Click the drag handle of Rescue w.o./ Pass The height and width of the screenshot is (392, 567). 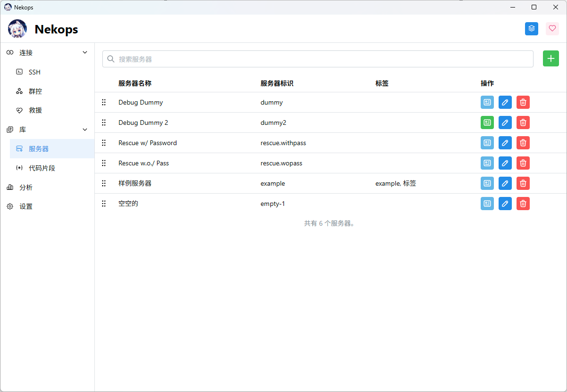click(x=104, y=163)
